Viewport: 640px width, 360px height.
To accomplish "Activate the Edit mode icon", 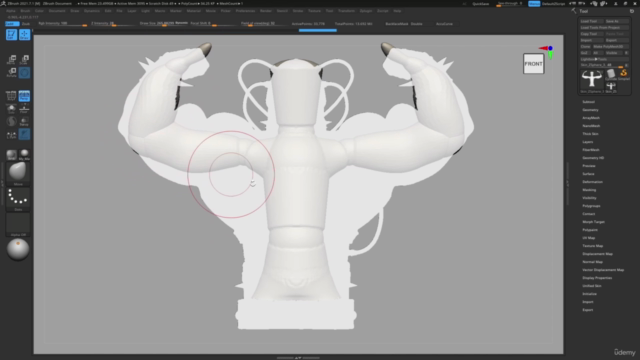I will pyautogui.click(x=11, y=35).
